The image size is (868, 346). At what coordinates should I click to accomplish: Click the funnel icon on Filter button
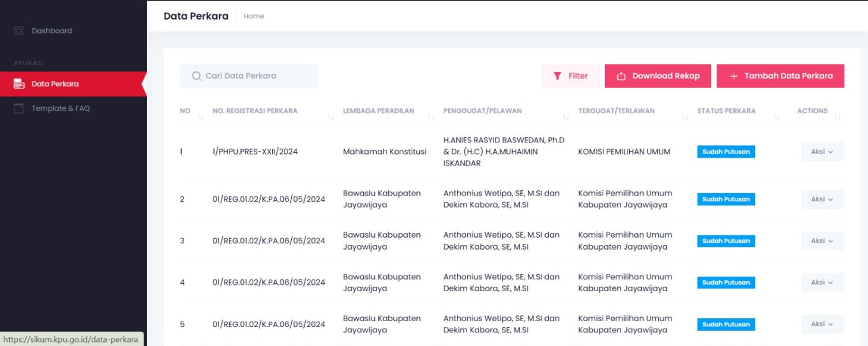pyautogui.click(x=557, y=76)
